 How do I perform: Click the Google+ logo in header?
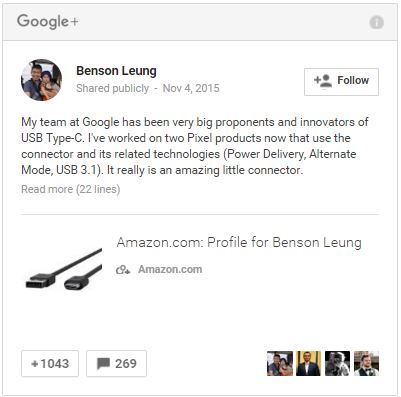click(48, 22)
